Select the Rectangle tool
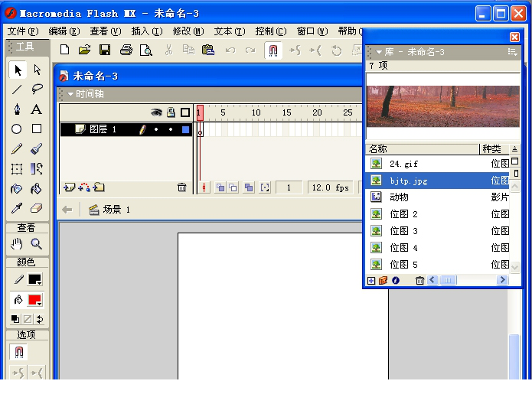 point(37,129)
